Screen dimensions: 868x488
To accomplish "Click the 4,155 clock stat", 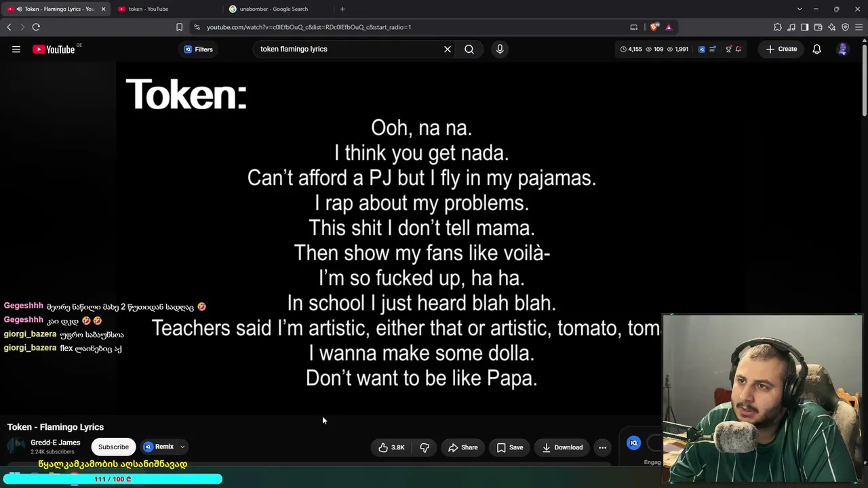I will [x=631, y=49].
